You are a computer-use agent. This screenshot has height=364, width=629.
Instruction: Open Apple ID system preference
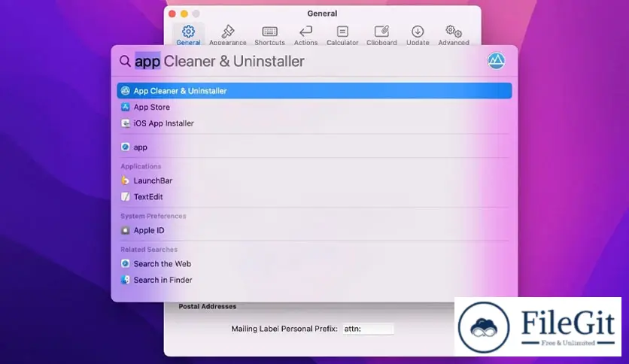(314, 230)
